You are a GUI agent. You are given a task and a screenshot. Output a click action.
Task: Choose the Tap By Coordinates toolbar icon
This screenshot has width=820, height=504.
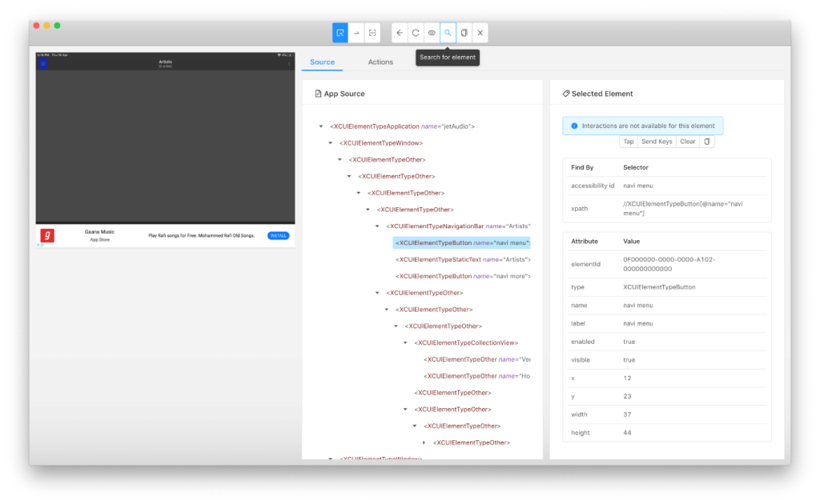click(x=372, y=33)
